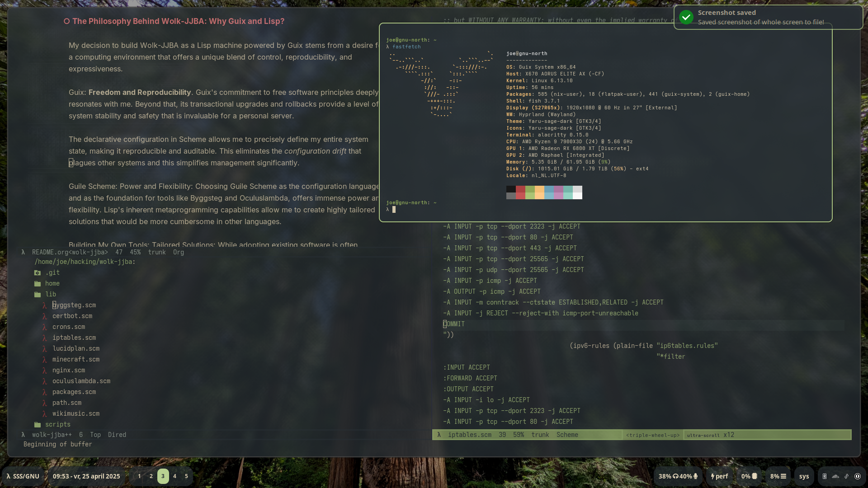Open oculuslambda.scm from the file list
The image size is (868, 488).
click(81, 381)
